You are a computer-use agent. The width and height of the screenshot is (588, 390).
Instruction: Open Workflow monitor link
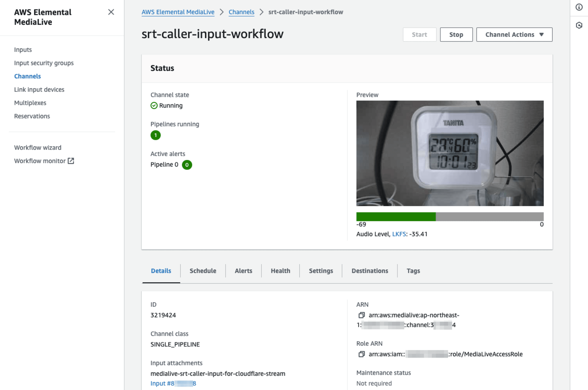[40, 161]
